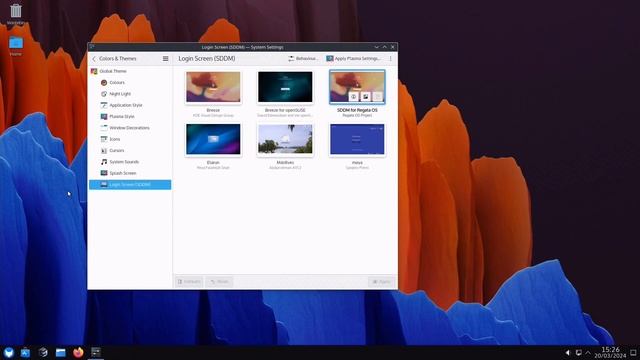This screenshot has width=640, height=360.
Task: Click the Colours palette icon
Action: tap(104, 82)
